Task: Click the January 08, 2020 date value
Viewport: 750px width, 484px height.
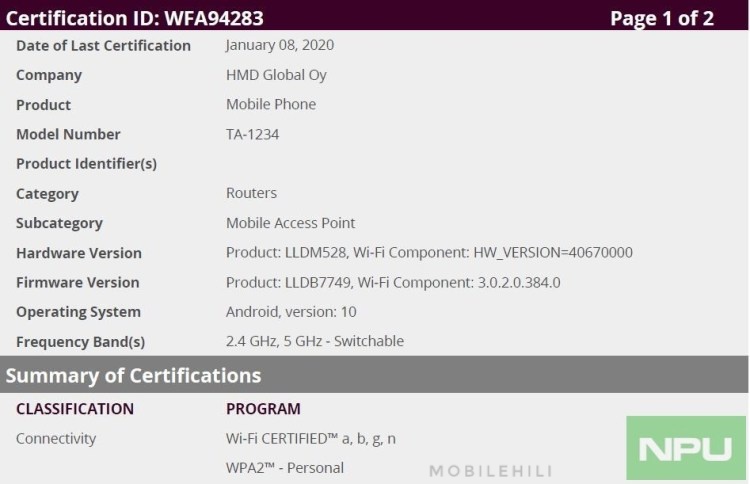Action: (x=280, y=45)
